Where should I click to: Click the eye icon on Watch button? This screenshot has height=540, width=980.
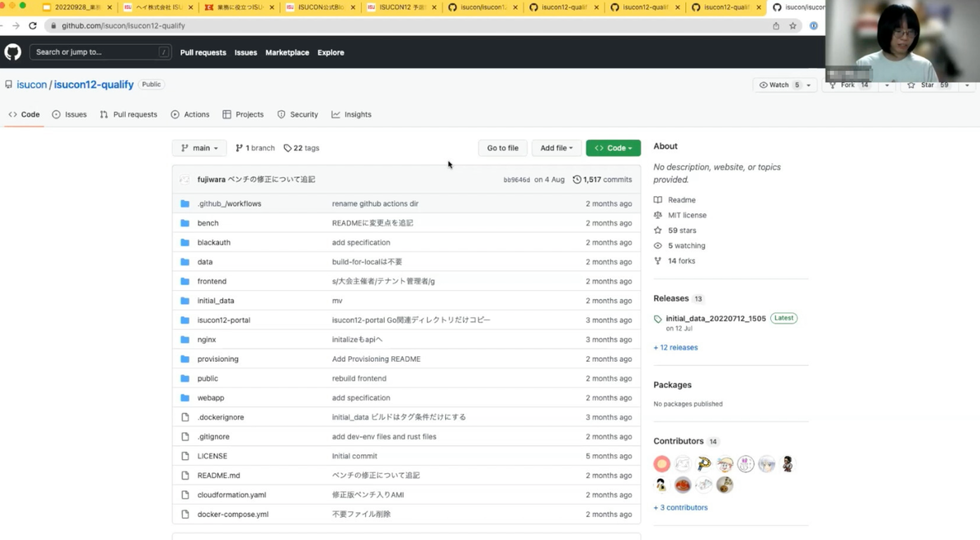(764, 85)
